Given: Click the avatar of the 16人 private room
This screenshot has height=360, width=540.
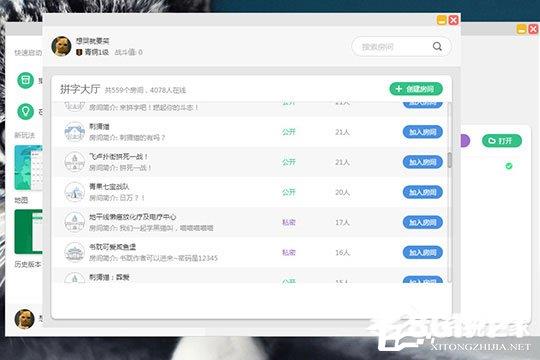Looking at the screenshot, I should click(x=75, y=253).
